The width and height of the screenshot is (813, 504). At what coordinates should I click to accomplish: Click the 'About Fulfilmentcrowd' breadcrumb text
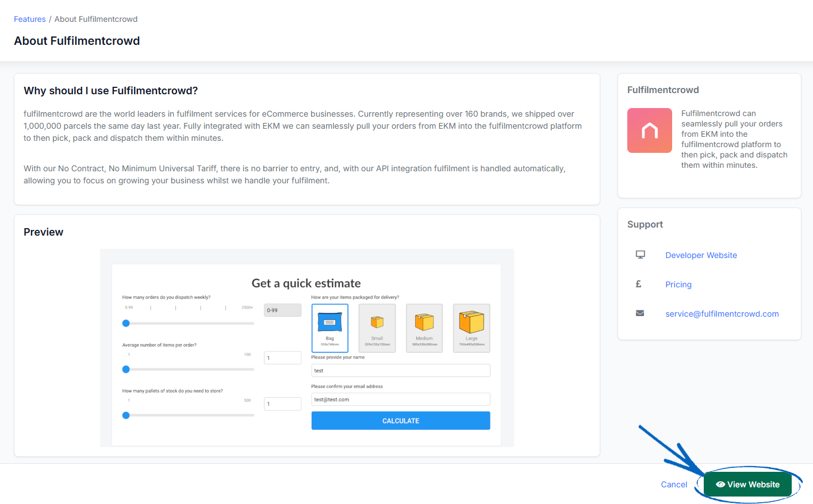click(96, 19)
